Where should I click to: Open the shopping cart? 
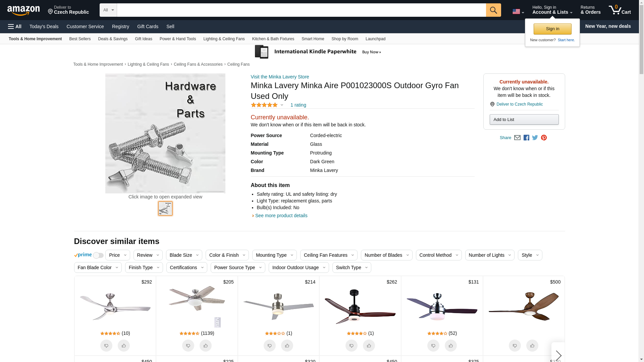(x=620, y=10)
